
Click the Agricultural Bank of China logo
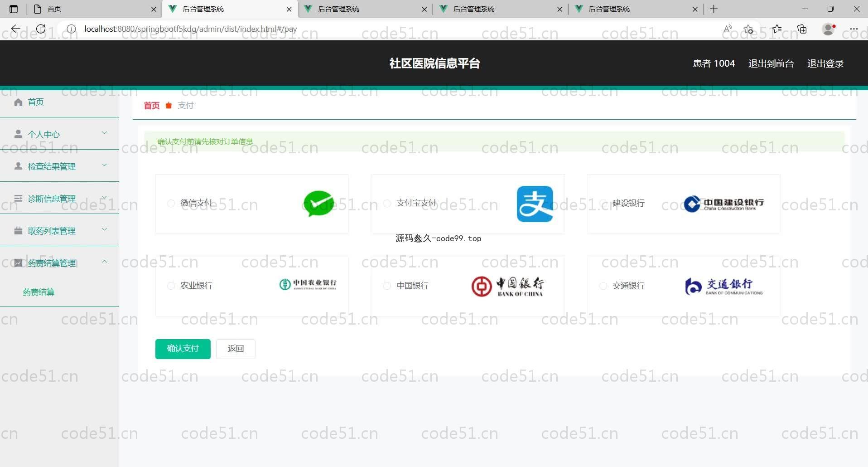(308, 284)
